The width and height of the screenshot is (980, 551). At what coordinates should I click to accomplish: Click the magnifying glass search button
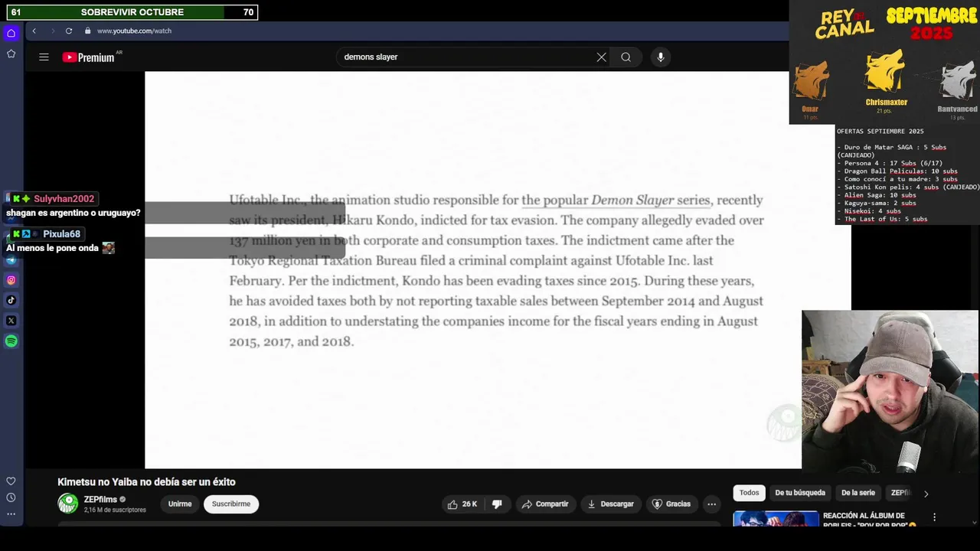(x=626, y=57)
